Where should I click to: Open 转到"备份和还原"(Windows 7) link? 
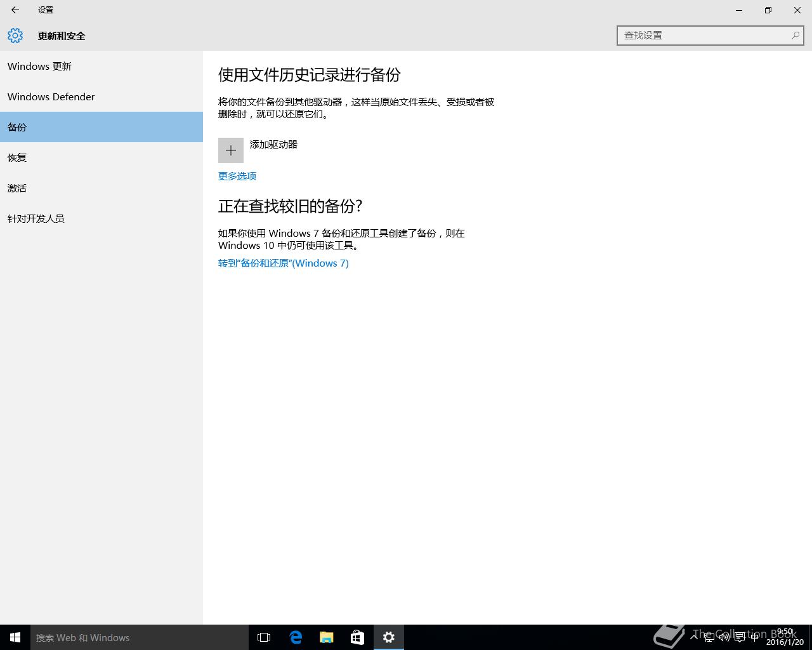pos(284,263)
